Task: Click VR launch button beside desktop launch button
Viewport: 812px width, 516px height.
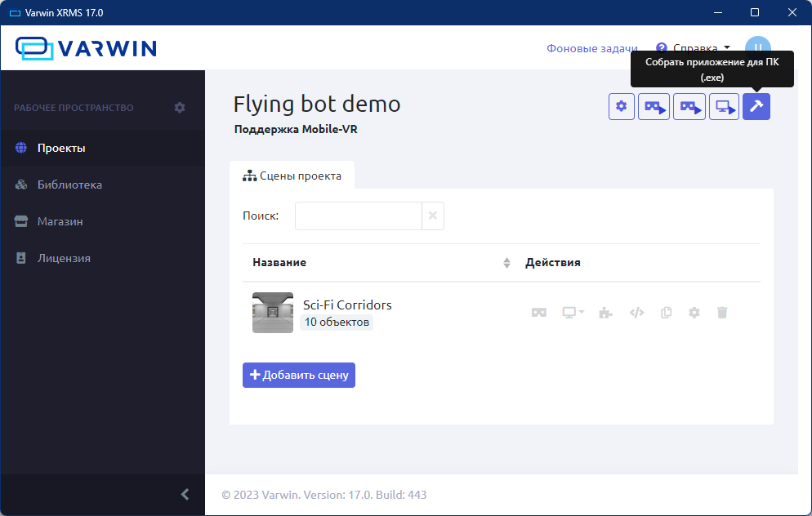Action: click(689, 107)
